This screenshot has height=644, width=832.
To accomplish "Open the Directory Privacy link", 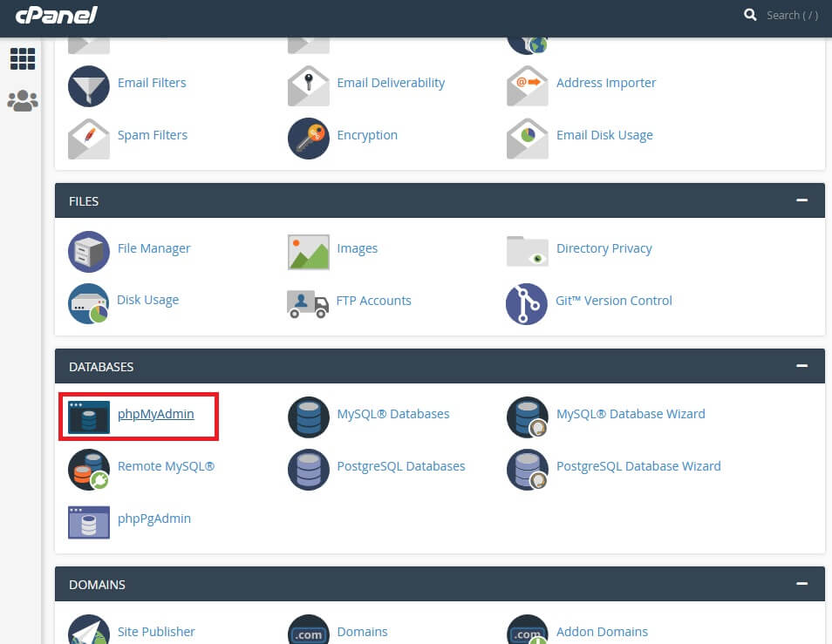I will [604, 248].
